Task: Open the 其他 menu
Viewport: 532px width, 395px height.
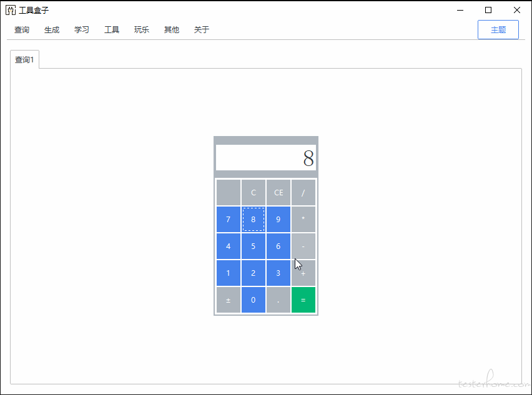Action: click(172, 30)
